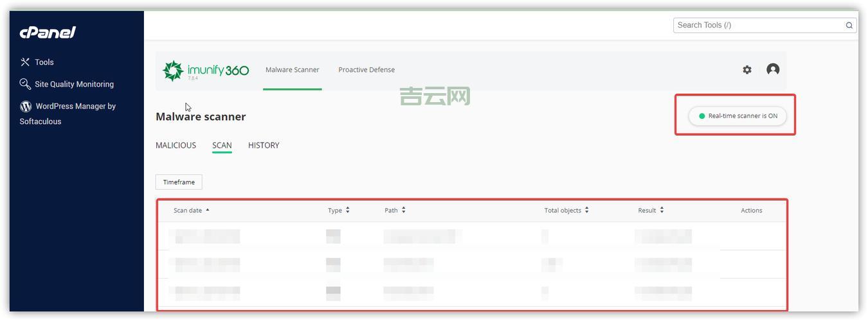Click the cPanel logo
Image resolution: width=868 pixels, height=321 pixels.
[48, 32]
